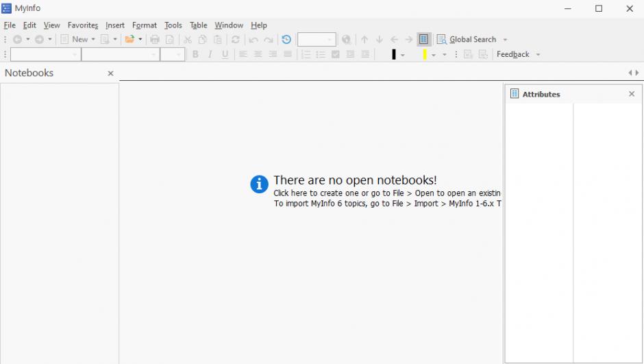Click the Move Up arrow icon
644x364 pixels.
click(364, 40)
